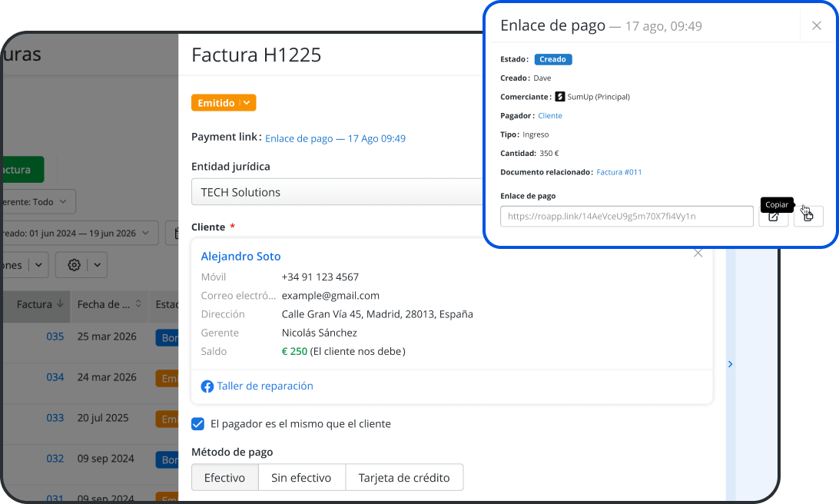Open related document Factura #011 link
This screenshot has height=504, width=839.
[x=619, y=172]
